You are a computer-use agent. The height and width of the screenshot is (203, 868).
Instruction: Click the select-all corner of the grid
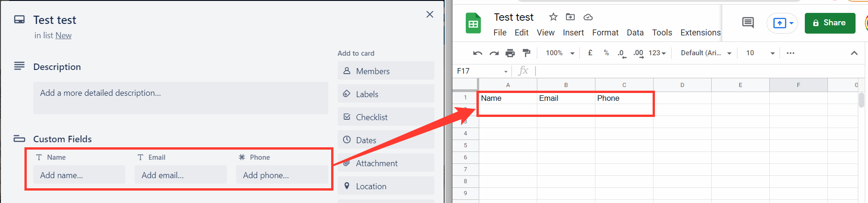465,85
